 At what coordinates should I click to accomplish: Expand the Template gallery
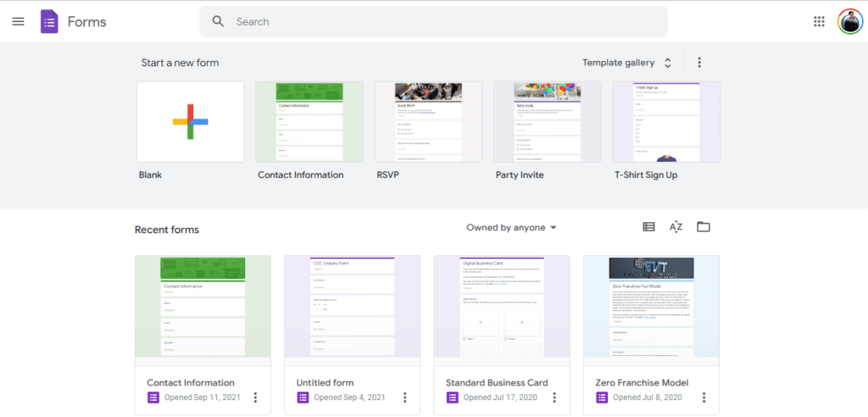pos(626,63)
